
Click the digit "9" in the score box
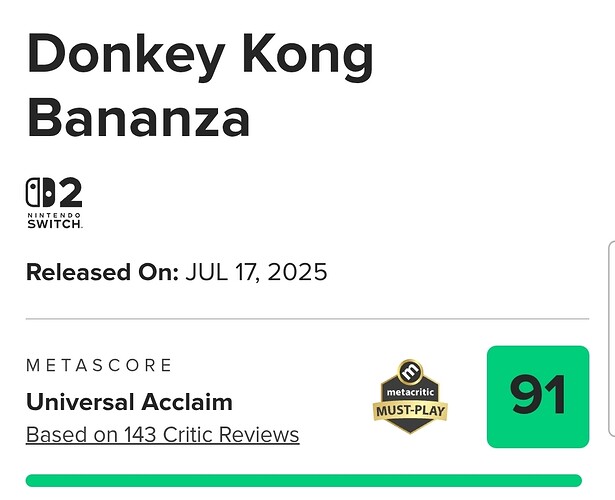523,396
